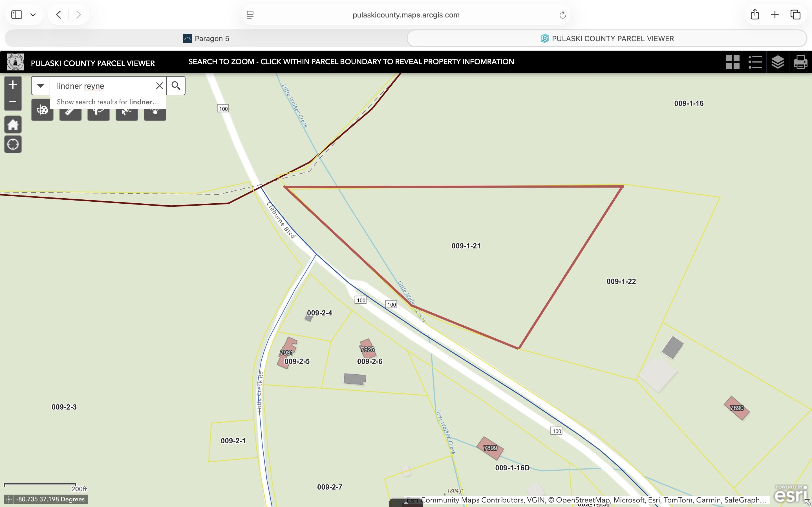The image size is (812, 507).
Task: Expand the search source dropdown arrow
Action: coord(41,86)
